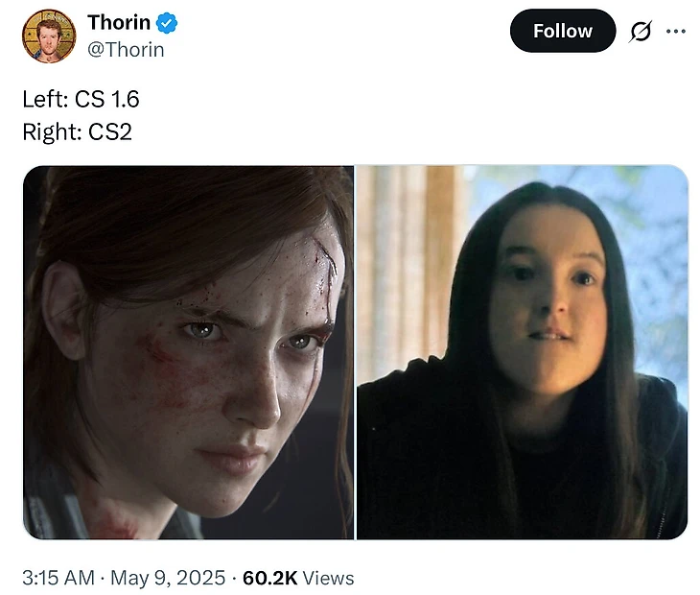The image size is (700, 595).
Task: Open the @Thorin handle link
Action: 126,49
